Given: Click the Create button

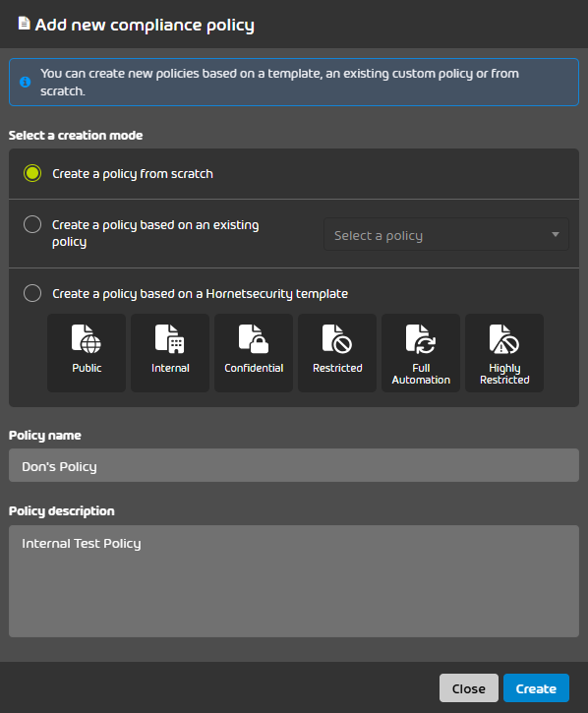Looking at the screenshot, I should click(x=536, y=688).
